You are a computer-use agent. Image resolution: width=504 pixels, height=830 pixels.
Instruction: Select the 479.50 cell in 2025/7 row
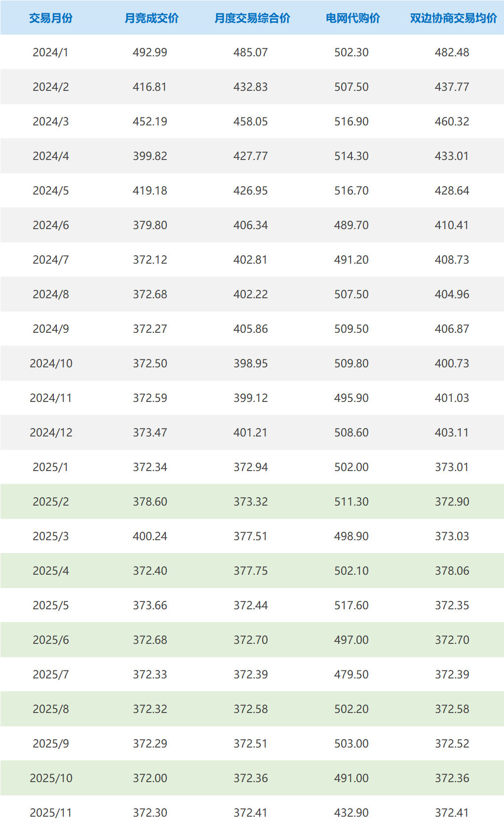click(x=351, y=674)
